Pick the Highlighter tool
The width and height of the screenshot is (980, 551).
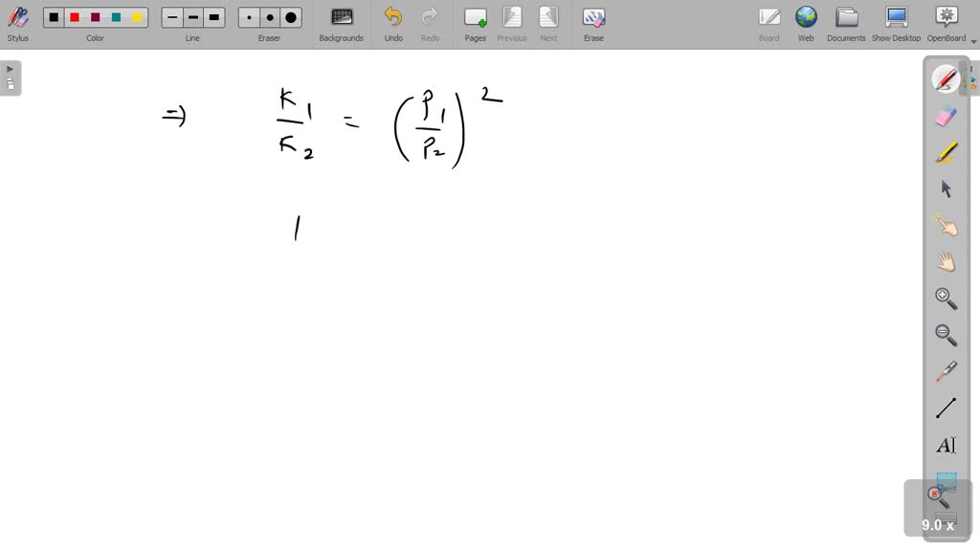(946, 152)
